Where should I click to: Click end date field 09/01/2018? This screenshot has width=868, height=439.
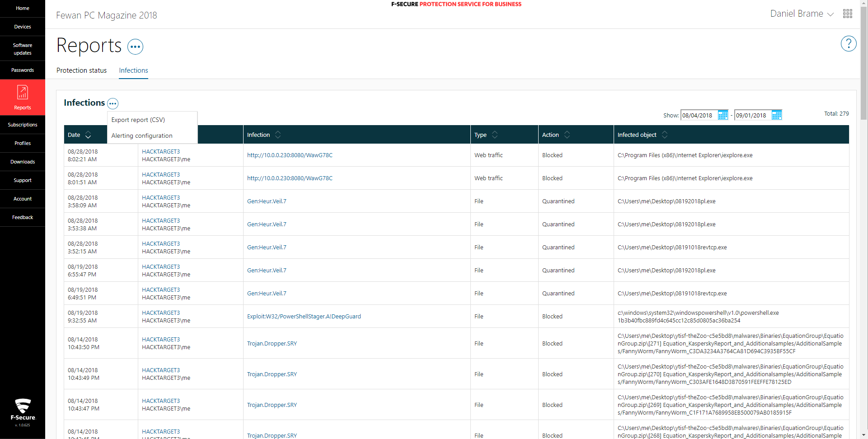[x=753, y=115]
